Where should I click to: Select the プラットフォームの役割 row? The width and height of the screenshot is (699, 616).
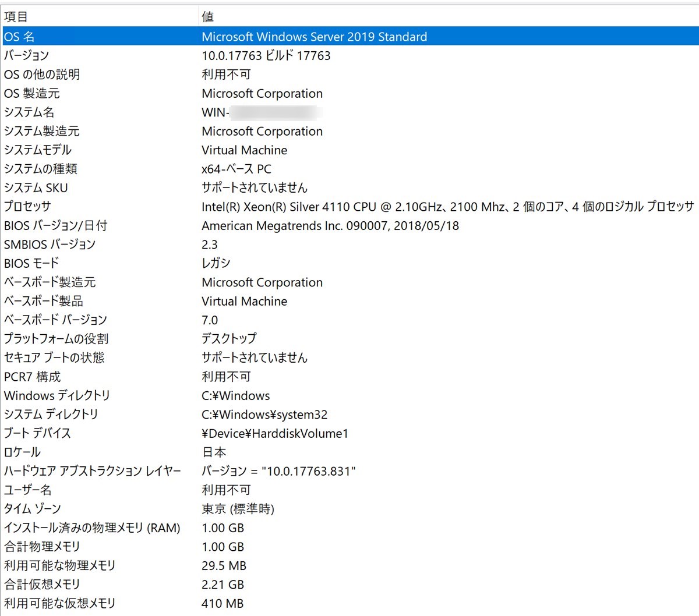point(349,339)
